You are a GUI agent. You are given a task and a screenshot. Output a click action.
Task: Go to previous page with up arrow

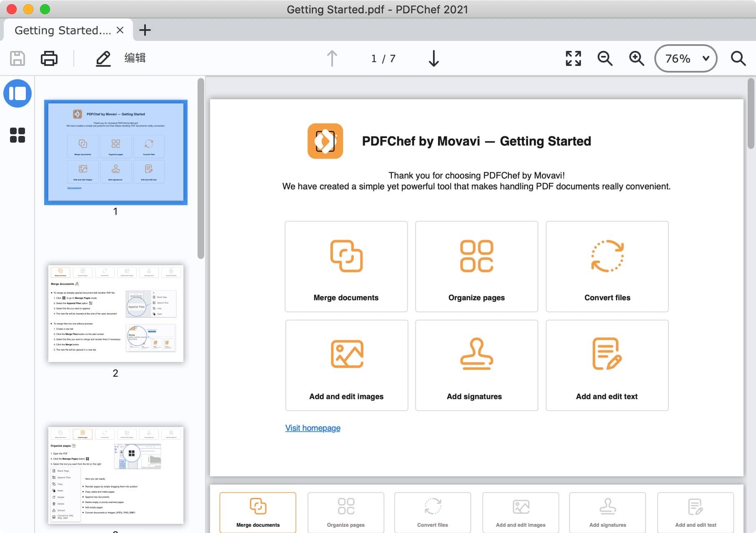click(x=332, y=58)
